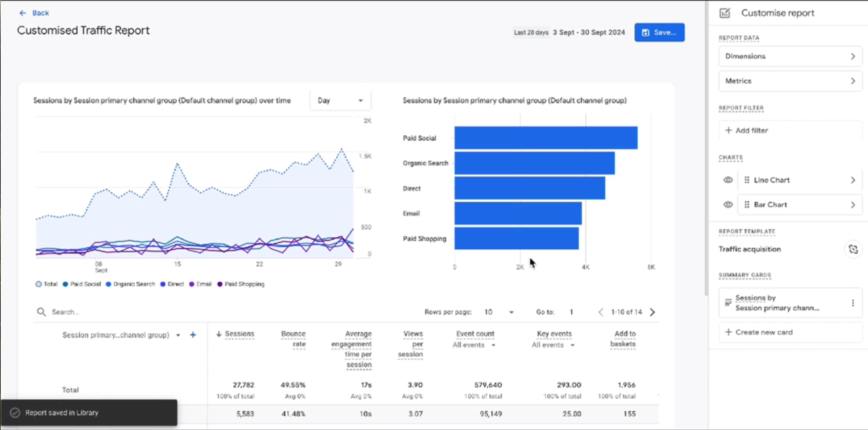Click the Back arrow icon
868x430 pixels.
click(x=22, y=13)
